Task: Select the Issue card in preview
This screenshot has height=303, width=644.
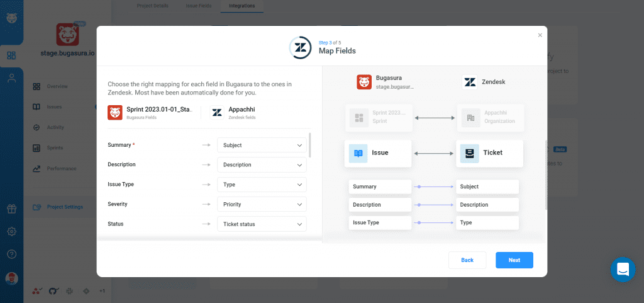Action: click(x=378, y=153)
